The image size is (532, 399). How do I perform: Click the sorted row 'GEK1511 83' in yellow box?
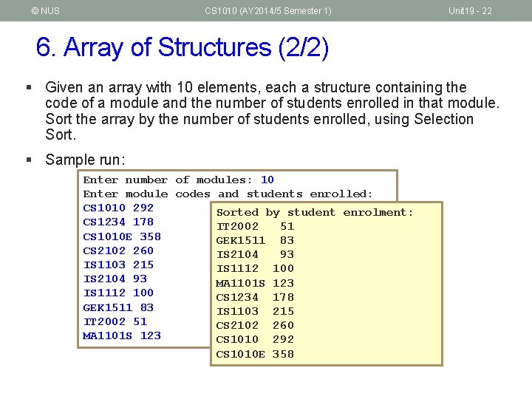tap(255, 241)
